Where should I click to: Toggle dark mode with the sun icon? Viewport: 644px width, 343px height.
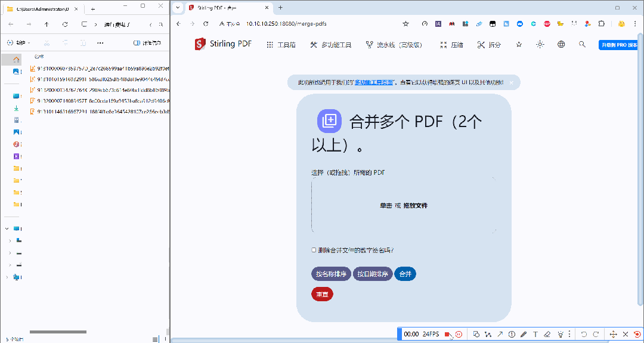coord(540,44)
